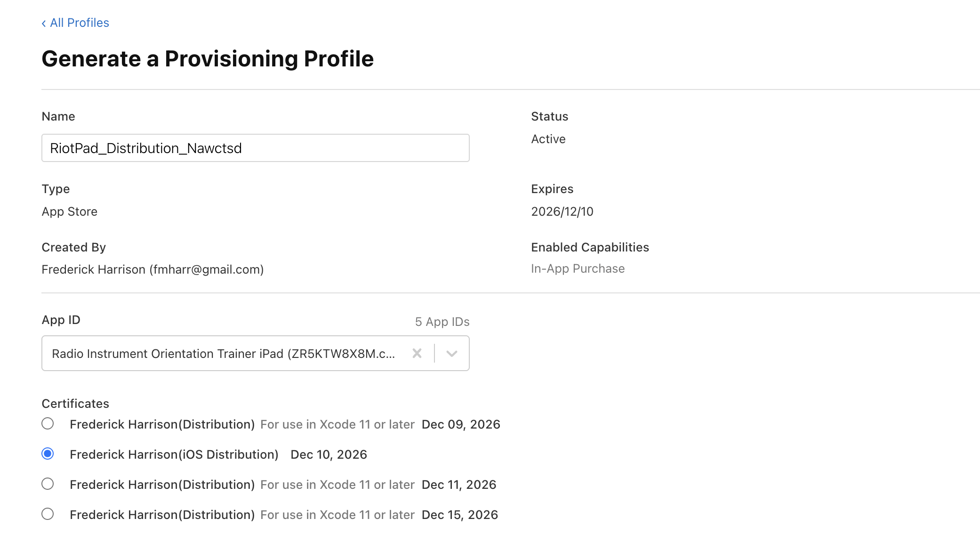The height and width of the screenshot is (551, 980).
Task: Expand the App ID dropdown arrow
Action: [451, 353]
